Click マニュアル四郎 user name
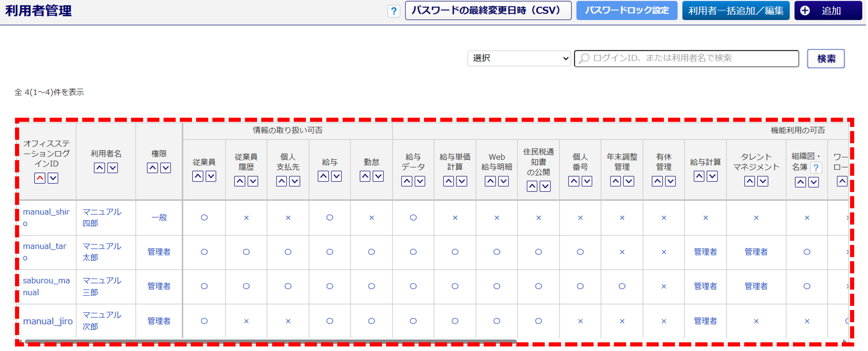Screen dimensions: 868x351 pos(102,218)
